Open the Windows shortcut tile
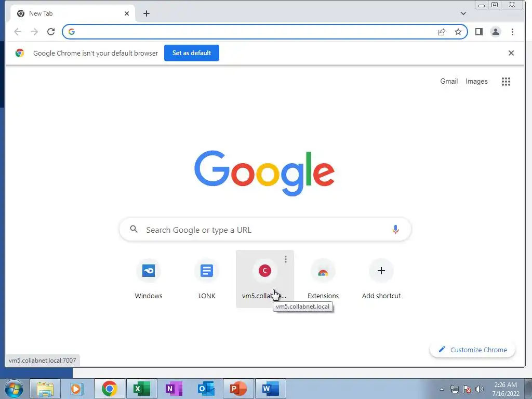Screen dimensions: 532x399 coord(149,279)
